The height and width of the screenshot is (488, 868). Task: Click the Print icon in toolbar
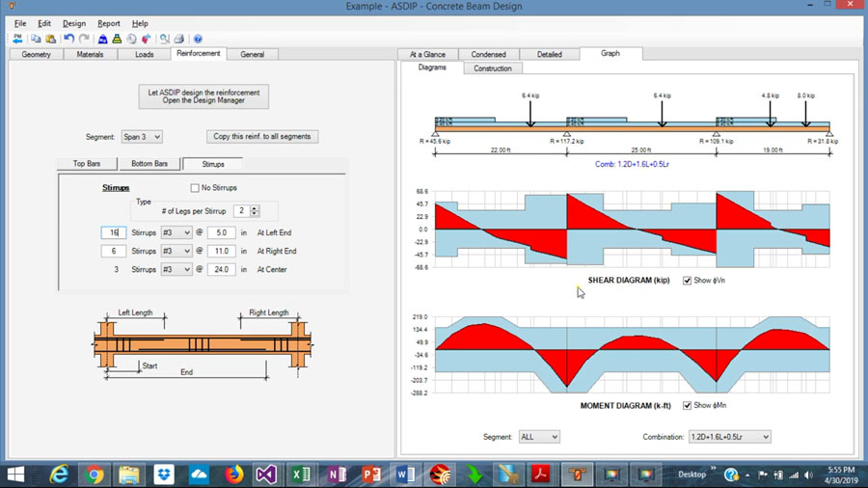pos(178,39)
